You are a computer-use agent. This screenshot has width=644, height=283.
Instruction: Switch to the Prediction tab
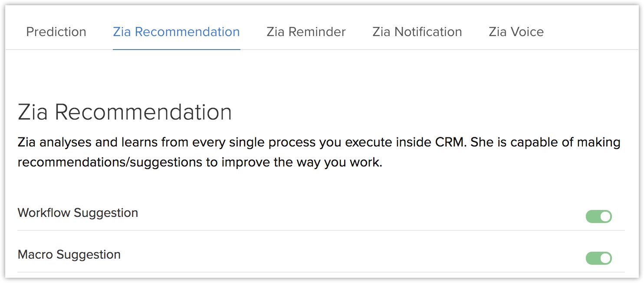[x=56, y=32]
